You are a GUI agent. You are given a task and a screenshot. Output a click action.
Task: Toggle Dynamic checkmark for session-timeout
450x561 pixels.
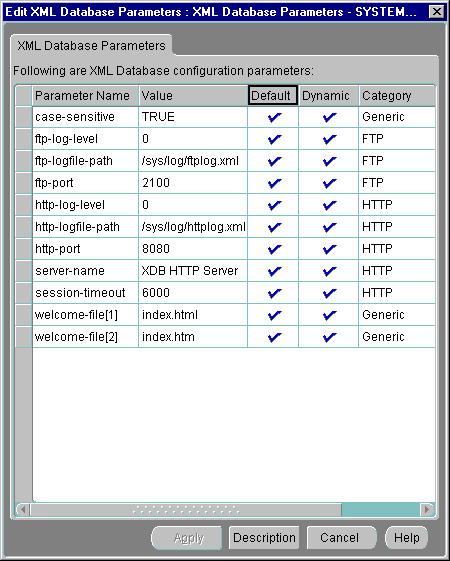(x=329, y=293)
